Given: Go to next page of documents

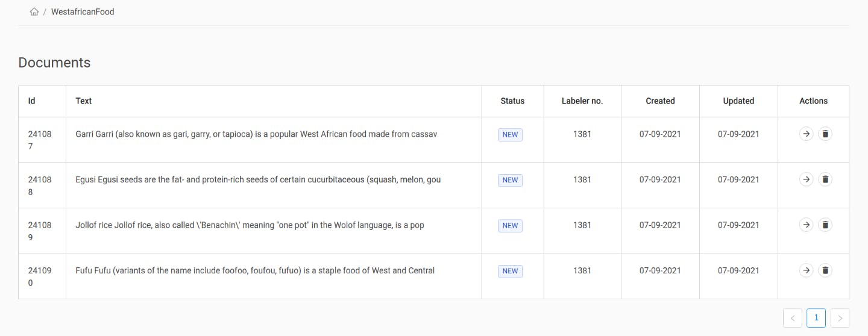Looking at the screenshot, I should [x=840, y=318].
